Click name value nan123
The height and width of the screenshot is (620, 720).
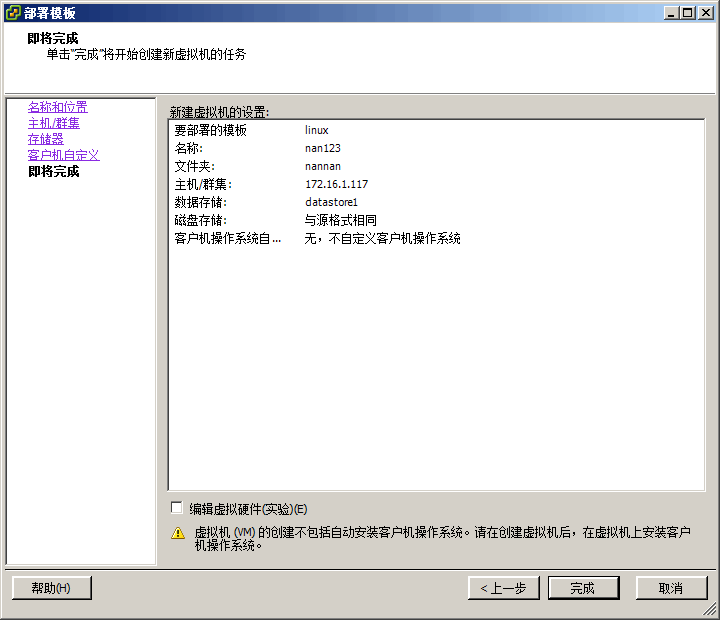[323, 148]
